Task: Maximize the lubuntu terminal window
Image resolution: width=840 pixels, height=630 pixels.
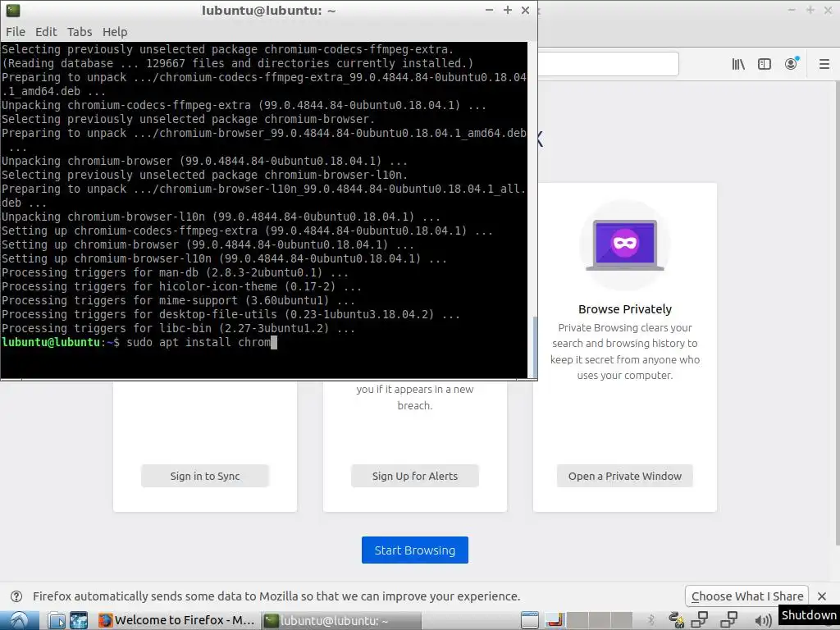Action: click(x=507, y=10)
